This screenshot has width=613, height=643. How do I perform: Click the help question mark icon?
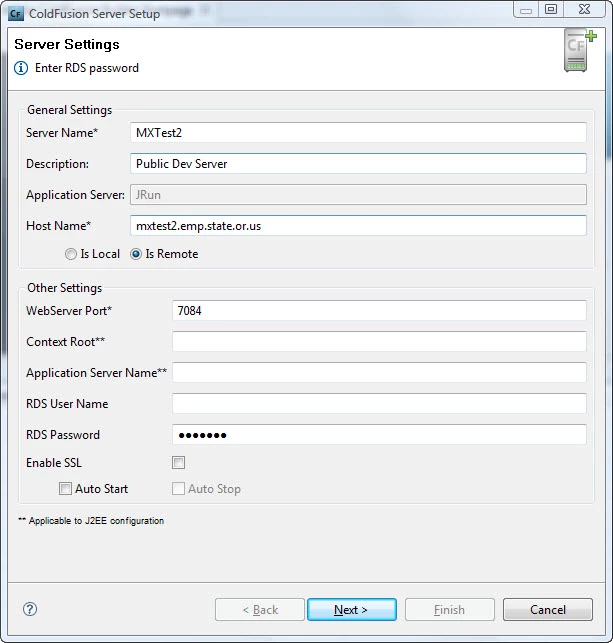coord(30,609)
